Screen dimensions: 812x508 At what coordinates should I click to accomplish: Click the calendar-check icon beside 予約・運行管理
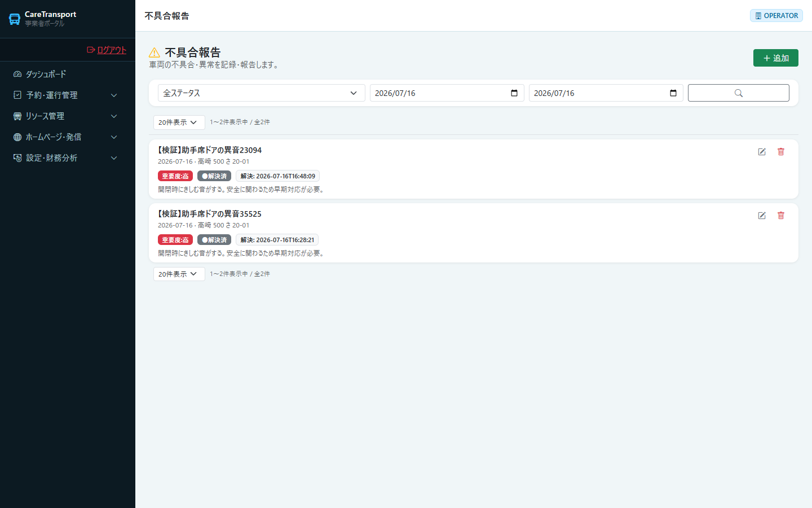(17, 95)
